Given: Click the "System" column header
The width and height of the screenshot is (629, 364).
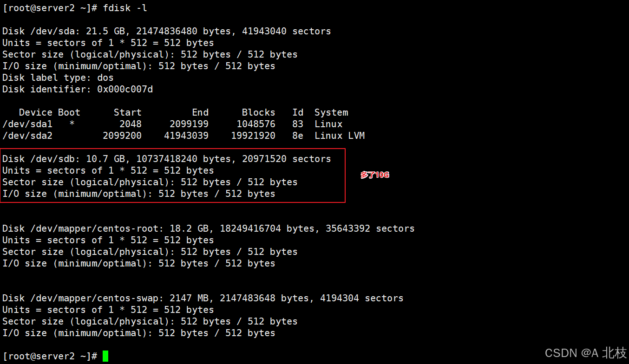Looking at the screenshot, I should (331, 112).
